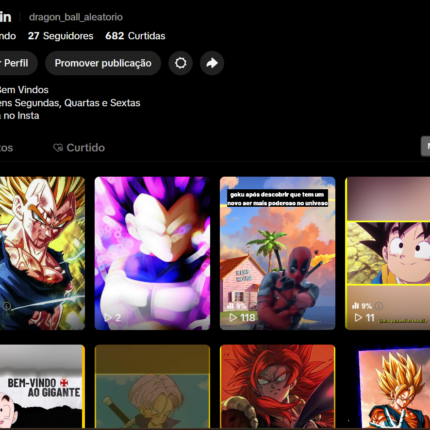Click the share profile arrow icon
This screenshot has height=430, width=430.
point(212,63)
